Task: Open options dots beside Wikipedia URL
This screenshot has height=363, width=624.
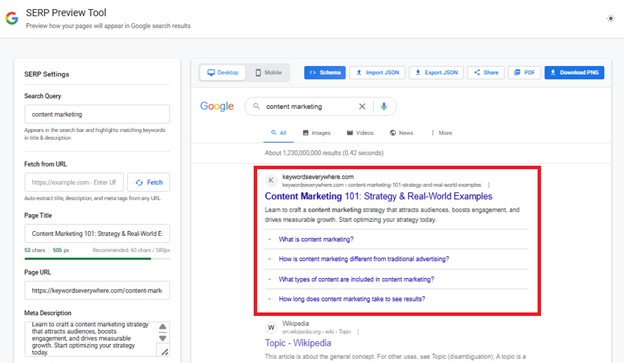Action: (358, 332)
